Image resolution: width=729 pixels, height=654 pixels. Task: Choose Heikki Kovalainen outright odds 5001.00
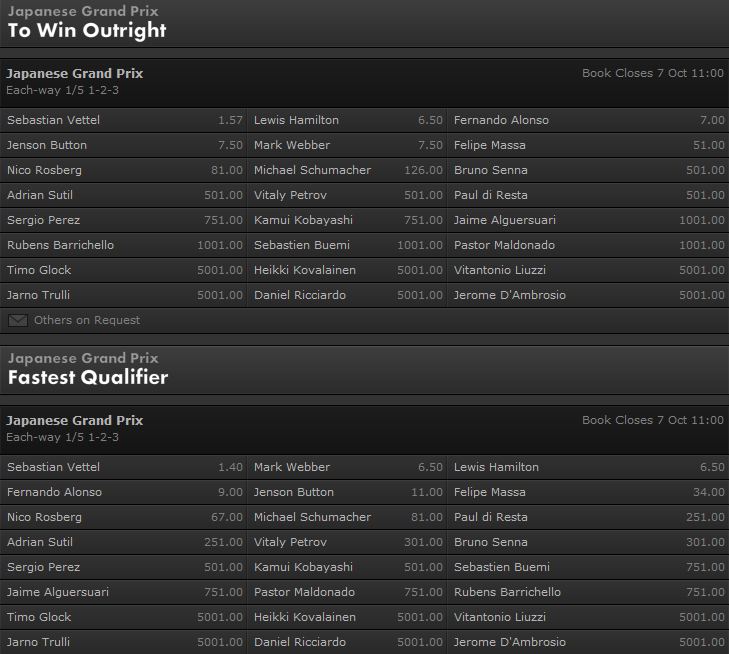[347, 271]
